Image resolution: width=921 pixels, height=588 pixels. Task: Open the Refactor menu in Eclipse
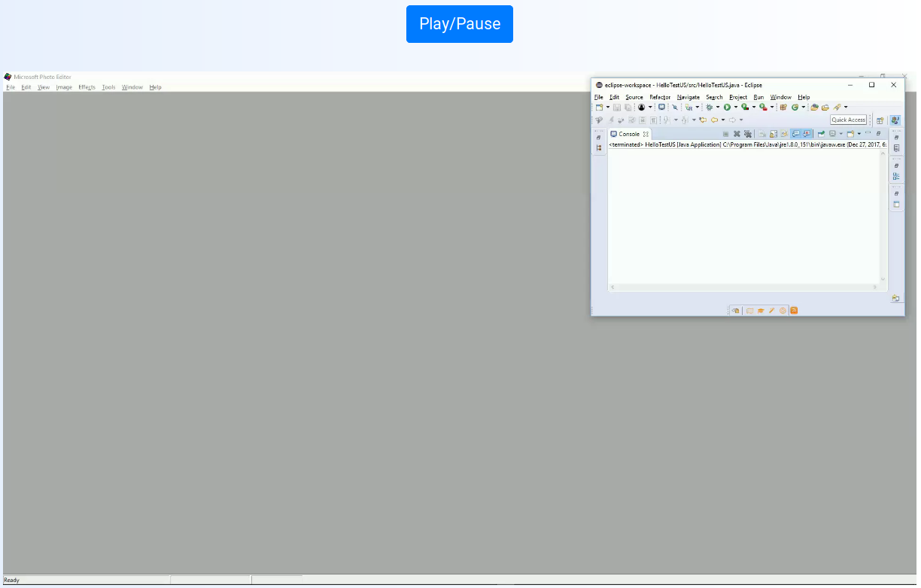660,97
